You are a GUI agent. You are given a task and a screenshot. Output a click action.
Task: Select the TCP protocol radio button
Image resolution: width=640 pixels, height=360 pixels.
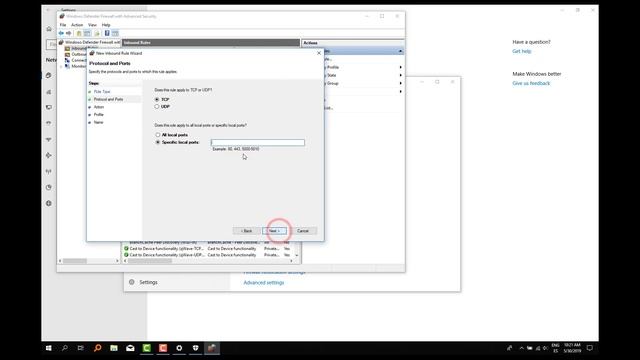pyautogui.click(x=157, y=100)
